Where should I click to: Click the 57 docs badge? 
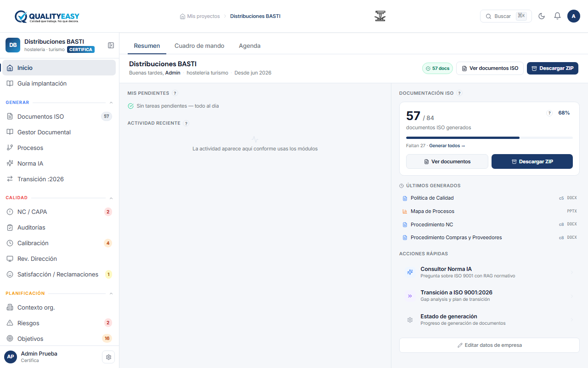pos(437,69)
